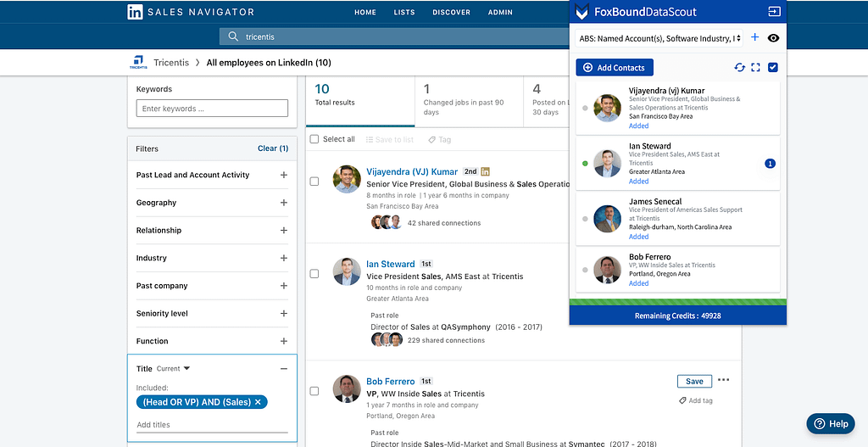Image resolution: width=868 pixels, height=447 pixels.
Task: Click the blue plus icon beside list dropdown
Action: pos(754,37)
